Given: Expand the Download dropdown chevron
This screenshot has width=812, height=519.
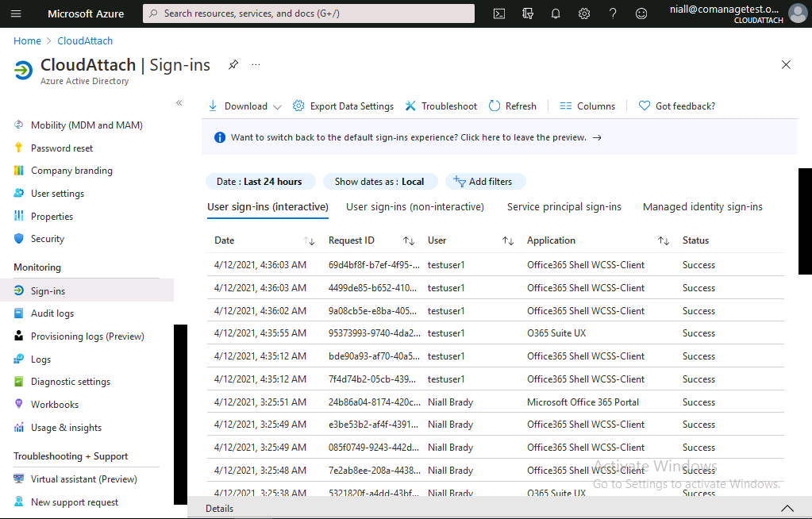Looking at the screenshot, I should [x=277, y=106].
